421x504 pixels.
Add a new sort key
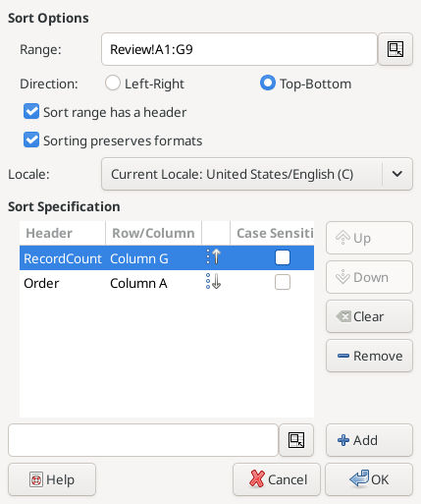369,440
